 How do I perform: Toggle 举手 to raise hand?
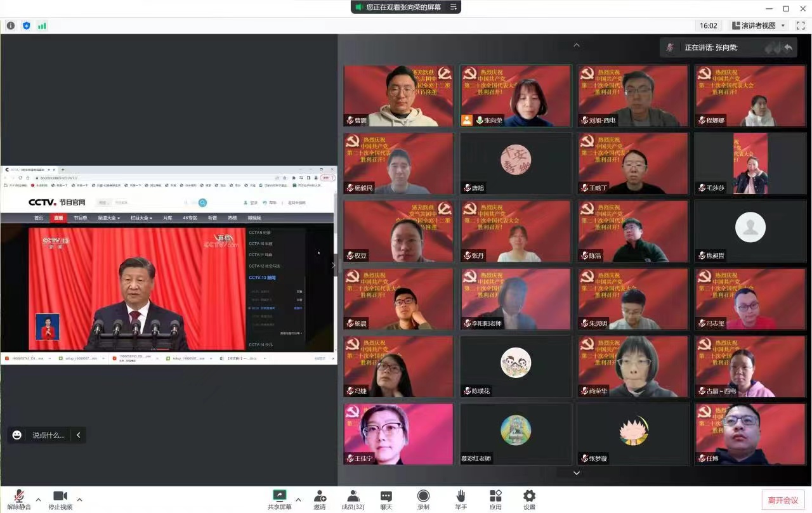pos(461,499)
